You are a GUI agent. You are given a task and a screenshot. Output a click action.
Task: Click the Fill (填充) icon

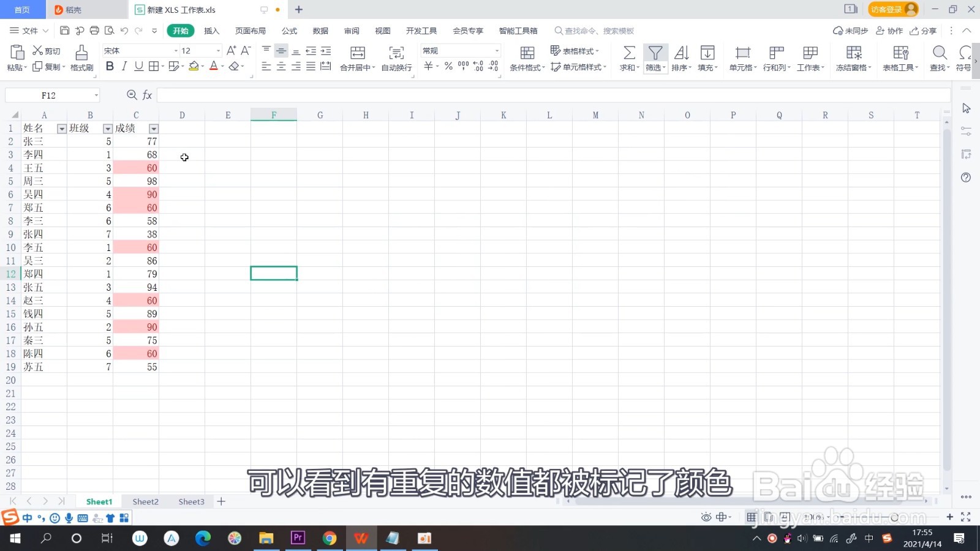click(x=707, y=53)
